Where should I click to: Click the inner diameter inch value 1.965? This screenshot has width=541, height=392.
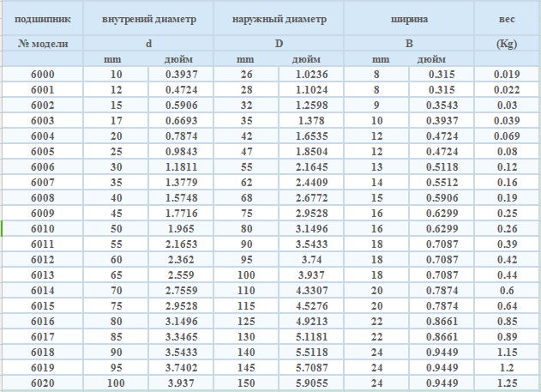coord(180,229)
